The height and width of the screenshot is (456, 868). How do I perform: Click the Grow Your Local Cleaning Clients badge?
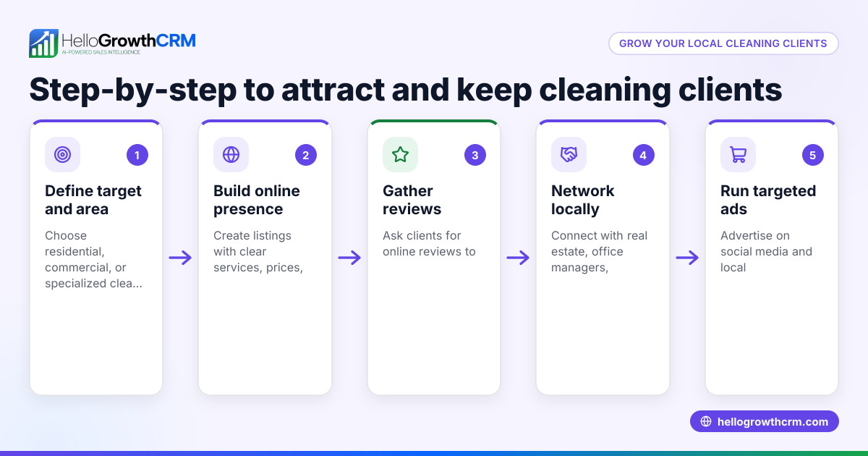tap(723, 43)
